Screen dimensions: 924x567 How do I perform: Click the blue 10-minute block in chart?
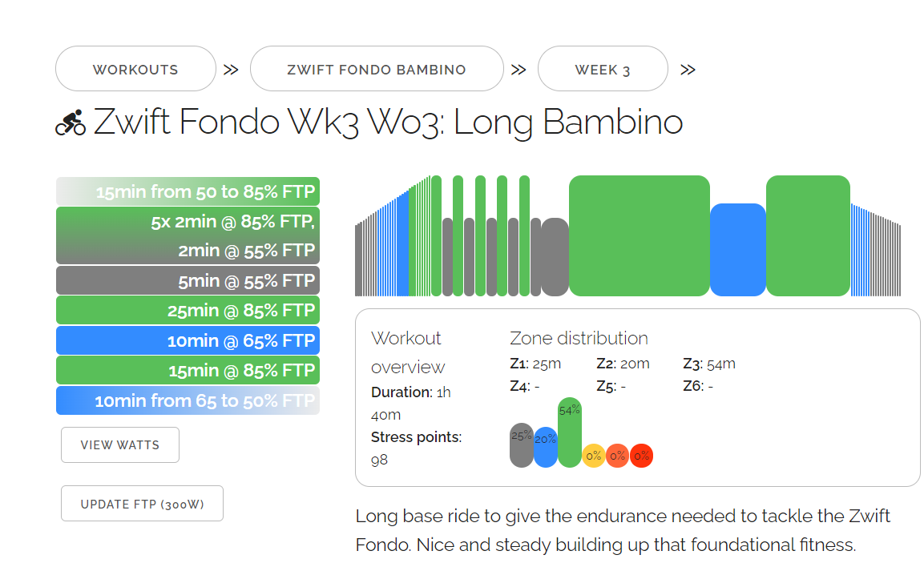point(737,250)
